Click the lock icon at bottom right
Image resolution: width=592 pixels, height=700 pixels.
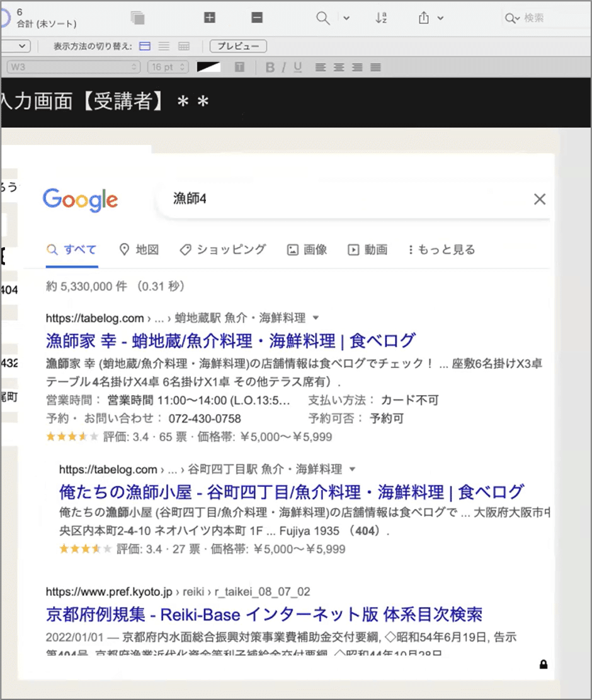(x=544, y=664)
